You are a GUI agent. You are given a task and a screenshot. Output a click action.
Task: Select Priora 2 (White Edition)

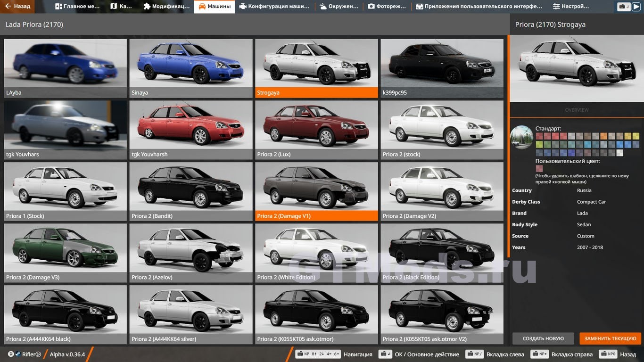[x=316, y=253]
